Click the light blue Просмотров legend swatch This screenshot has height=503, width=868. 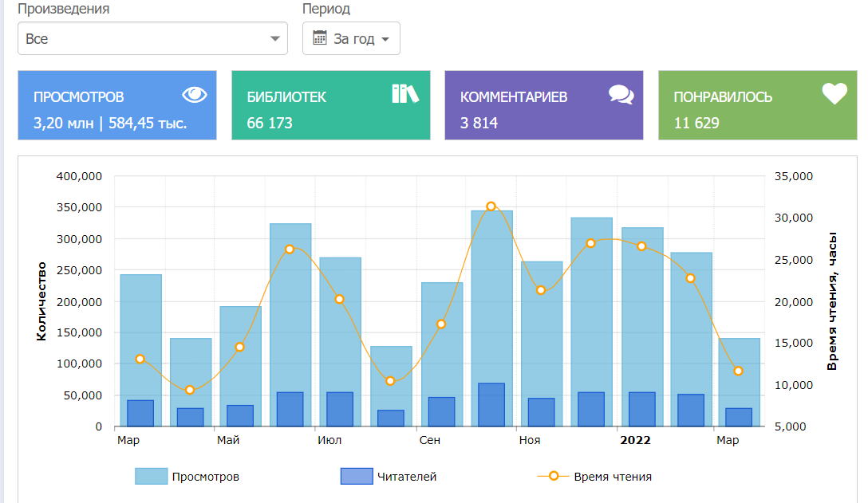point(151,477)
